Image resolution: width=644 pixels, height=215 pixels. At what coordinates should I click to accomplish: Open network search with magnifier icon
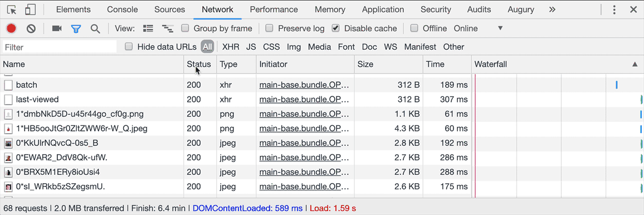[95, 28]
